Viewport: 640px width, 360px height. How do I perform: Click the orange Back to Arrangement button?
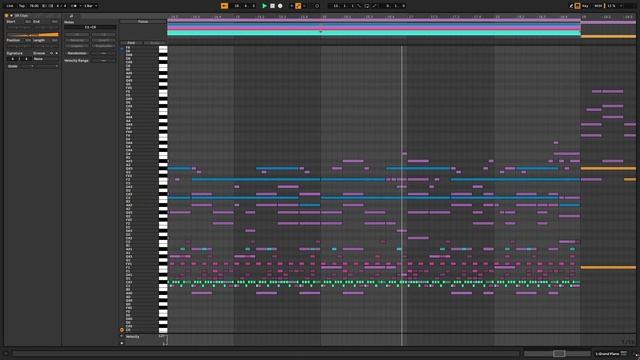[x=224, y=6]
